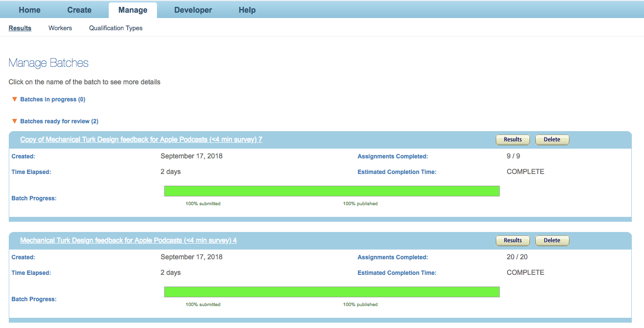Viewport: 644px width, 328px height.
Task: Delete the Copy of Apple Podcasts batch
Action: coord(552,139)
